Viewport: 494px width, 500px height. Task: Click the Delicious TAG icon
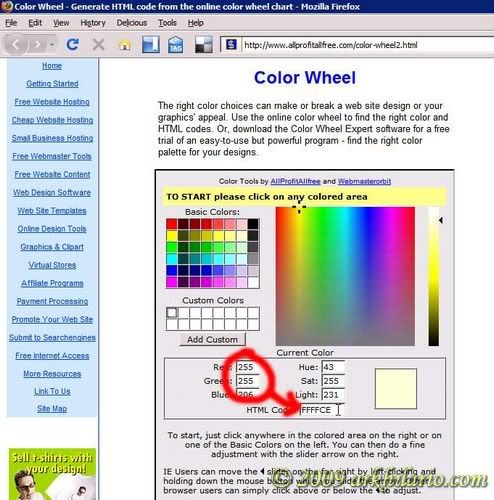tap(176, 45)
